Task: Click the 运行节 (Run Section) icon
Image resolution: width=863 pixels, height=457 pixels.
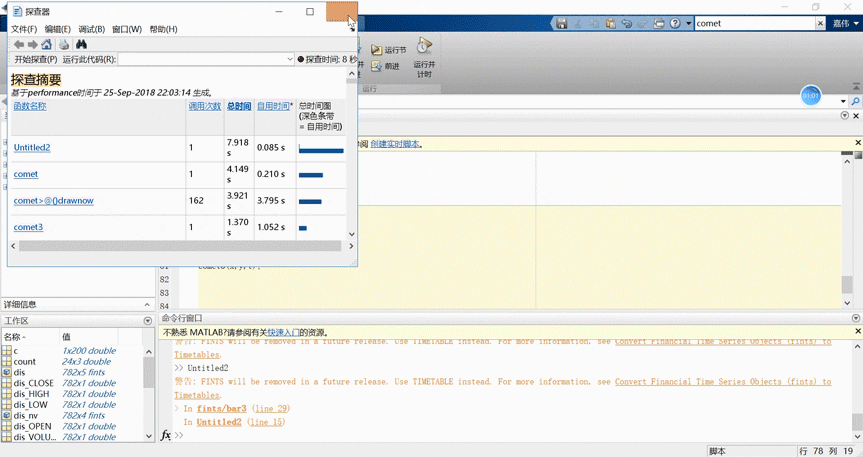Action: click(376, 50)
